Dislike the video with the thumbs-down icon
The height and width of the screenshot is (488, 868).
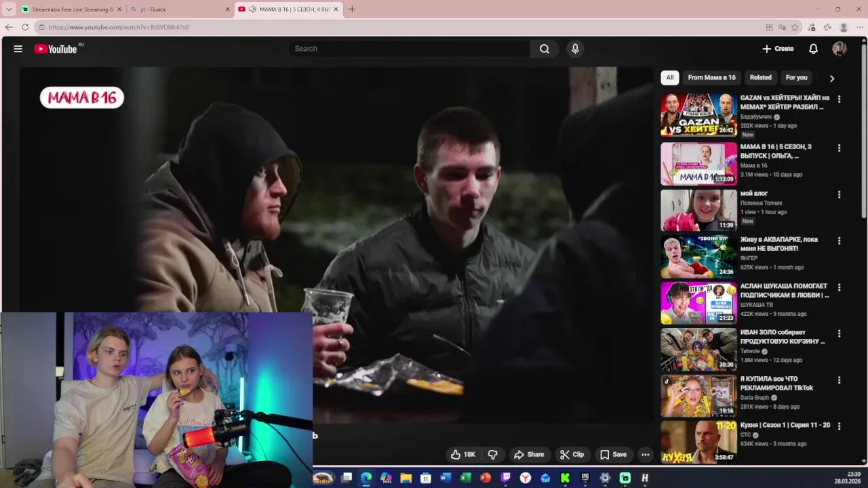tap(493, 455)
